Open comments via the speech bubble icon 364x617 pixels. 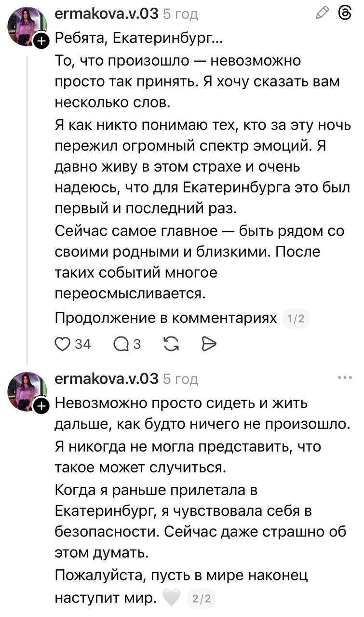pos(120,344)
